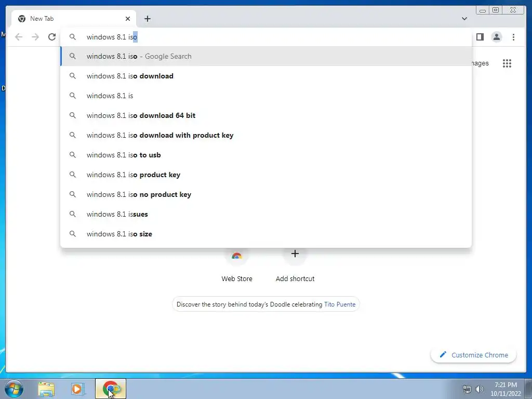Restore down the Chrome window

click(495, 10)
